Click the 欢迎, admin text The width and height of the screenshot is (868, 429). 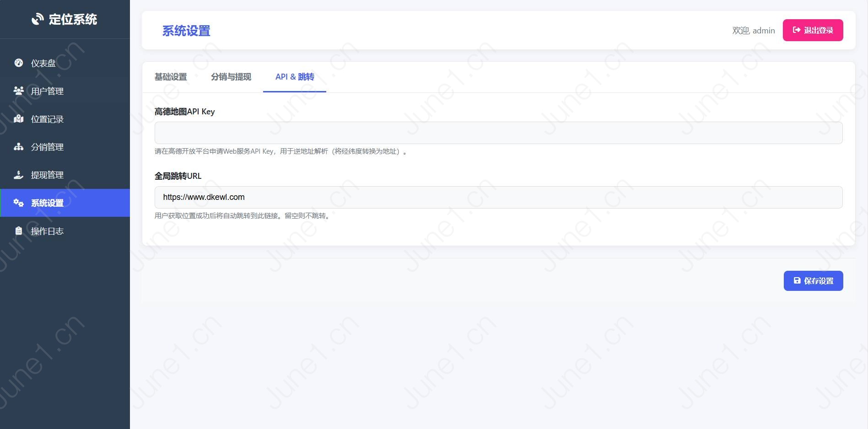[x=754, y=30]
